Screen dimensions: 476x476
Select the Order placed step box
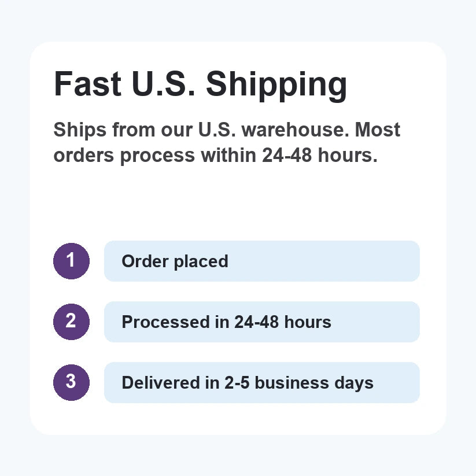point(262,261)
